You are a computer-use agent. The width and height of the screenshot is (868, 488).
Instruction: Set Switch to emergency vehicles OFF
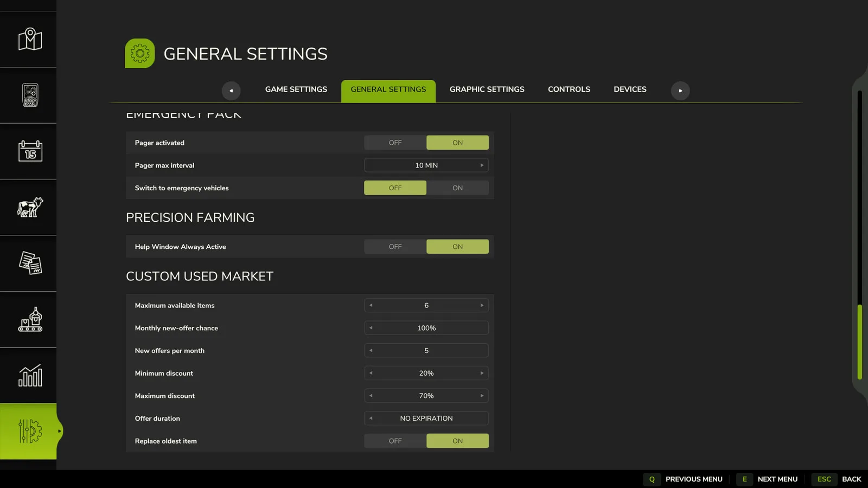[395, 188]
